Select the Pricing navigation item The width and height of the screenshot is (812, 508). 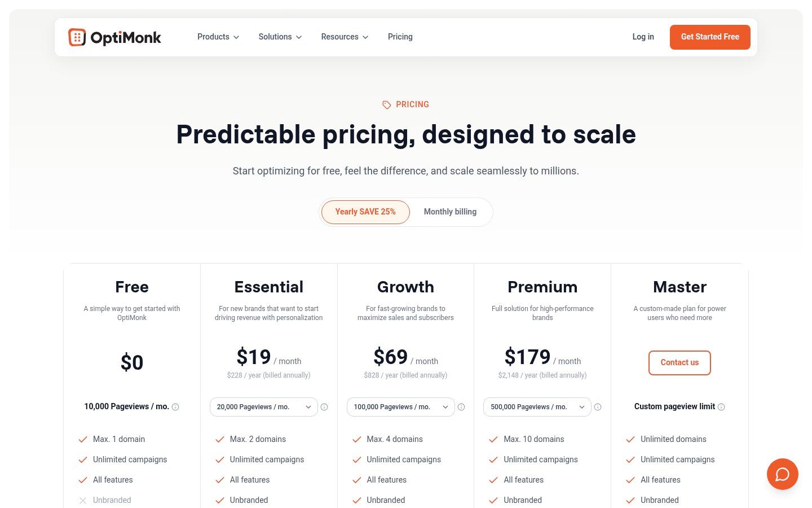[400, 37]
